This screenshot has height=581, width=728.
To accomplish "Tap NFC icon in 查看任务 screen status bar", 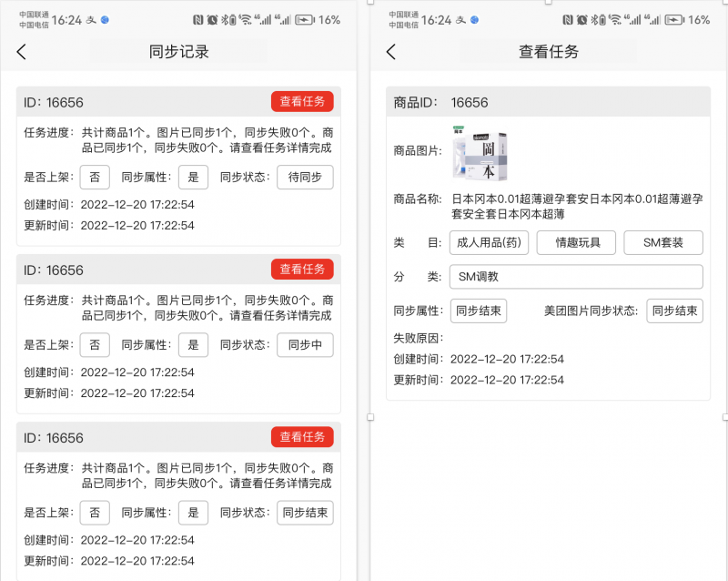I will click(567, 20).
